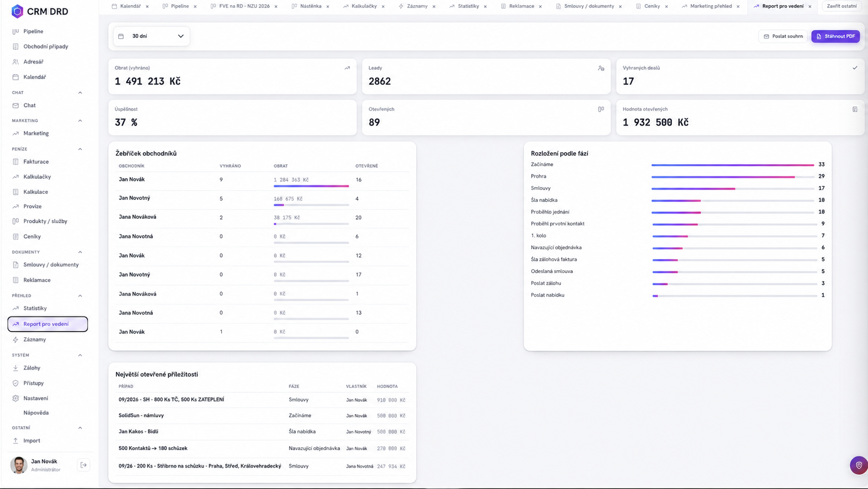Click Jan Novák's avatar photo
The image size is (868, 489).
point(19,465)
